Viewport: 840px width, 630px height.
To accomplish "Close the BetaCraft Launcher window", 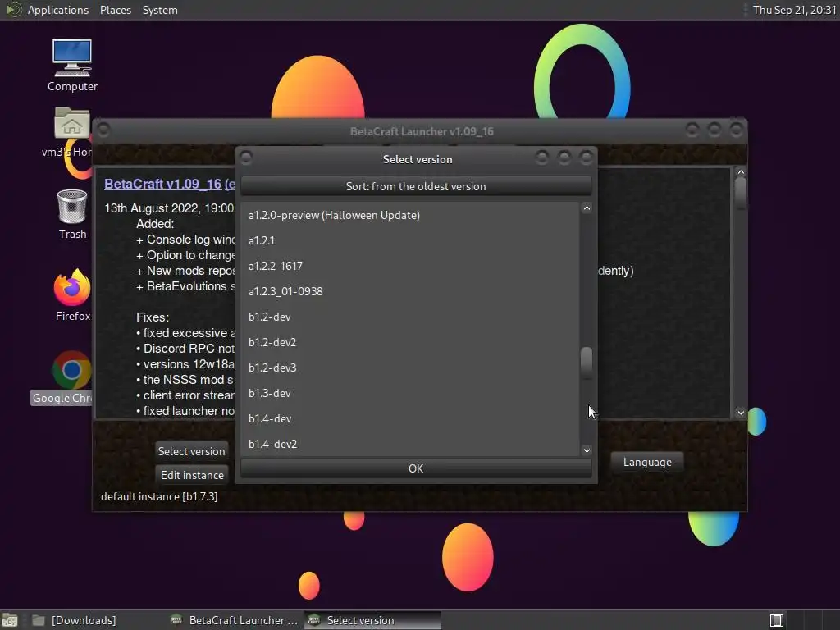I will tap(736, 129).
